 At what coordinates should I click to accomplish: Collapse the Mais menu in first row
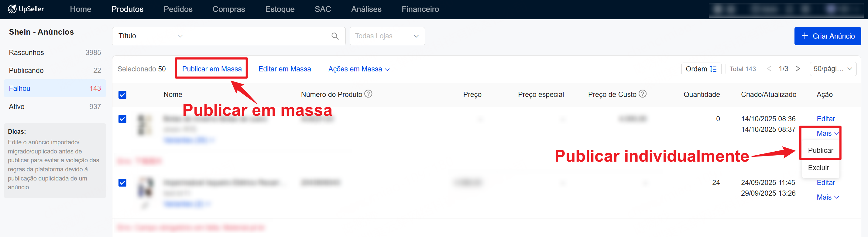pyautogui.click(x=828, y=133)
